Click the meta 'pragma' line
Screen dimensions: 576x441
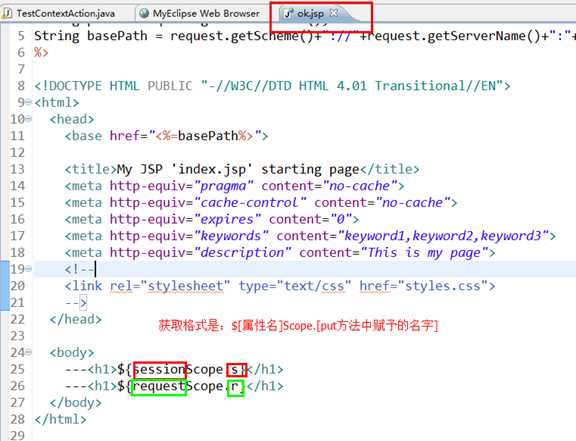(234, 186)
